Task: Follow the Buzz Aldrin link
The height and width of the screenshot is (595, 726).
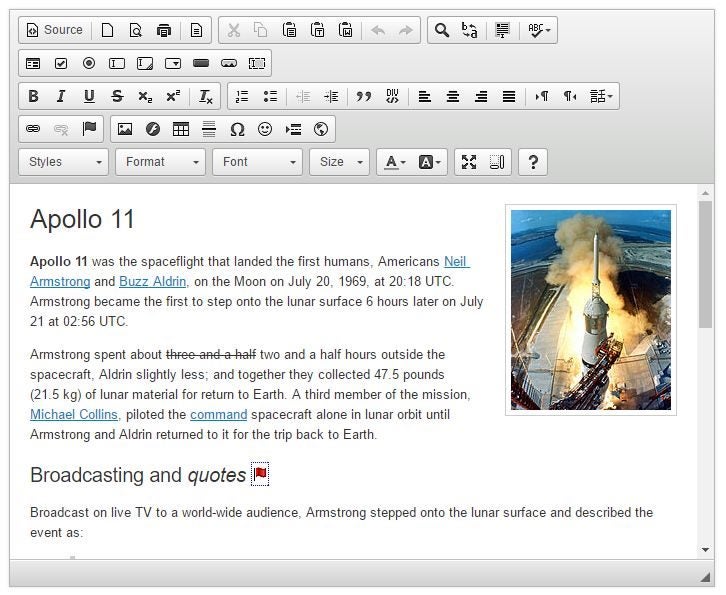Action: [x=153, y=282]
